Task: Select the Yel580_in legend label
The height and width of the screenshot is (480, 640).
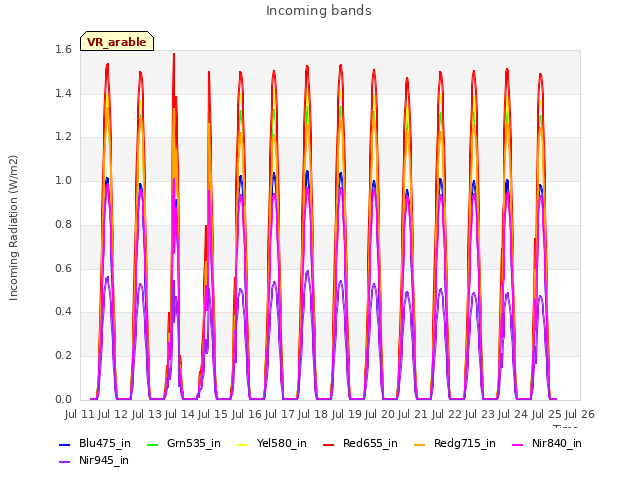Action: pos(282,444)
